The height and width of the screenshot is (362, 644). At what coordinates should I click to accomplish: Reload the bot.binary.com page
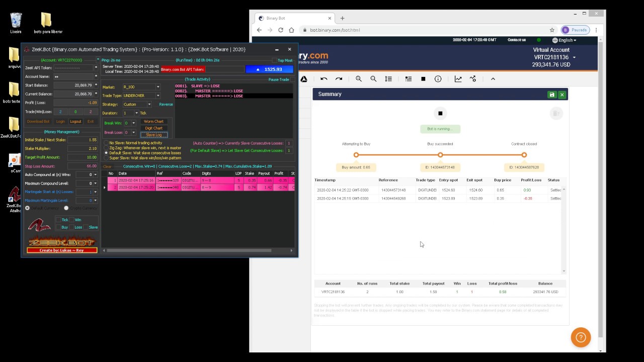tap(280, 30)
